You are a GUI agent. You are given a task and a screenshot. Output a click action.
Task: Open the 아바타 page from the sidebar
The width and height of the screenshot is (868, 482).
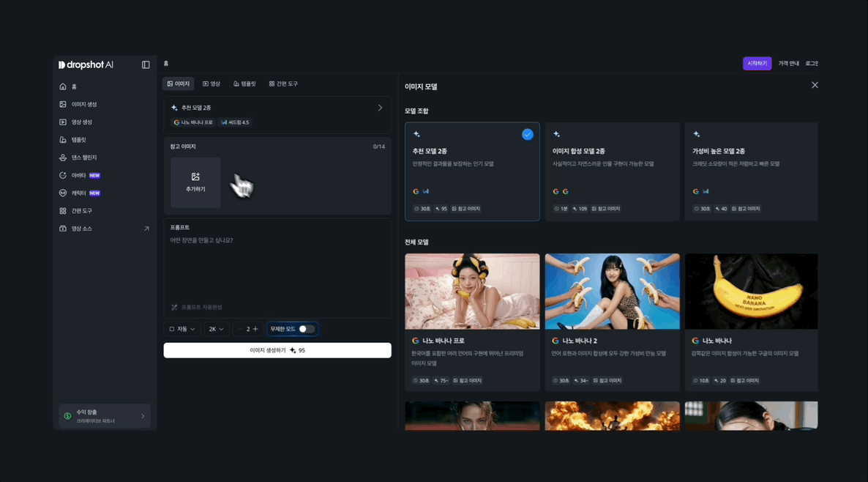[x=78, y=175]
